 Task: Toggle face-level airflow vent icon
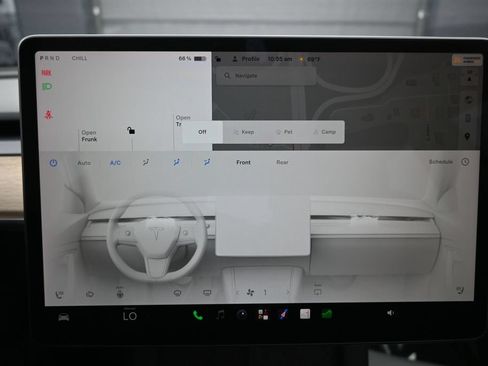tap(176, 162)
